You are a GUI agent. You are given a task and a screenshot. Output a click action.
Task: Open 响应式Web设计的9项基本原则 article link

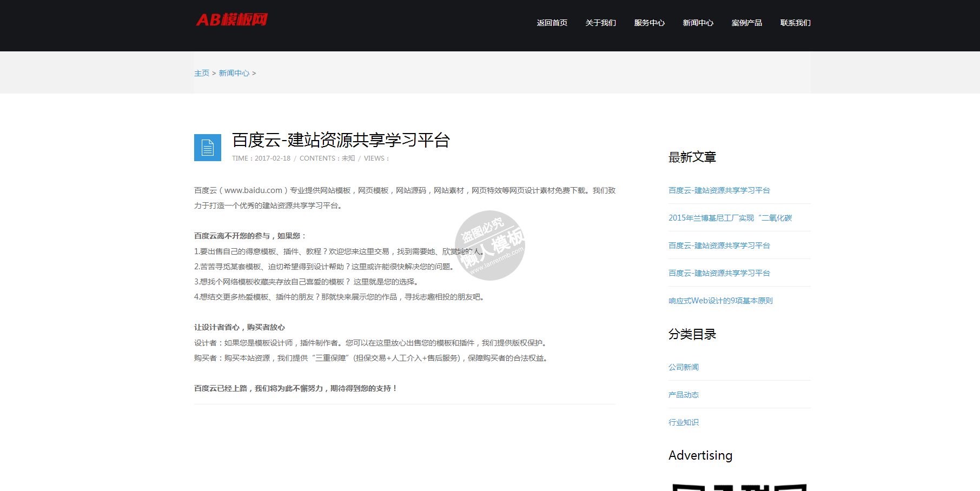coord(720,301)
